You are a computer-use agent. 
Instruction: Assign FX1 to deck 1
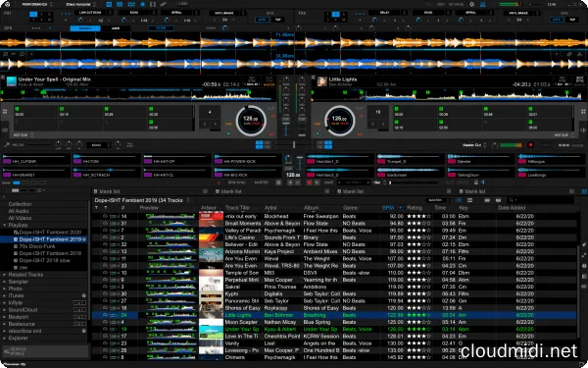coord(33,15)
